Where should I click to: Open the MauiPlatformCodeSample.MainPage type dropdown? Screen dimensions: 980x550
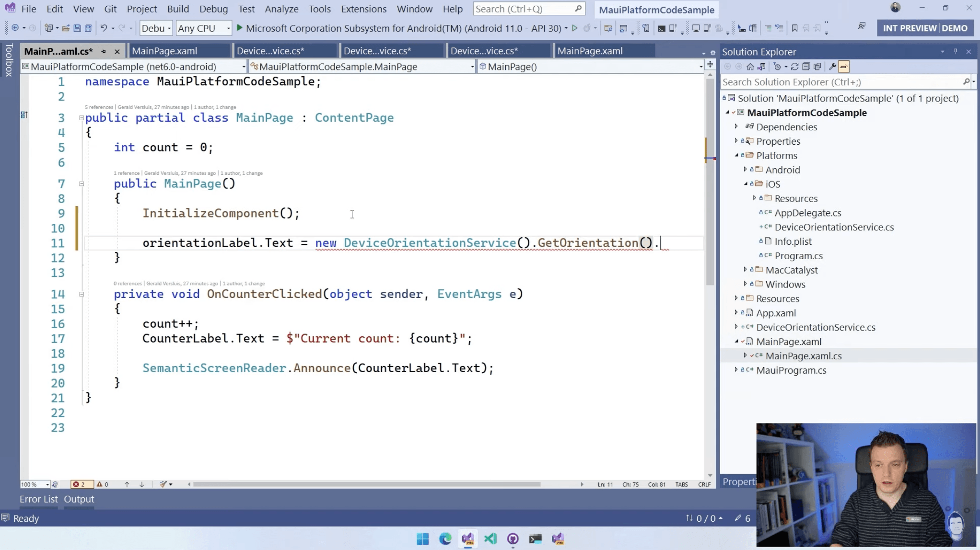pyautogui.click(x=362, y=67)
